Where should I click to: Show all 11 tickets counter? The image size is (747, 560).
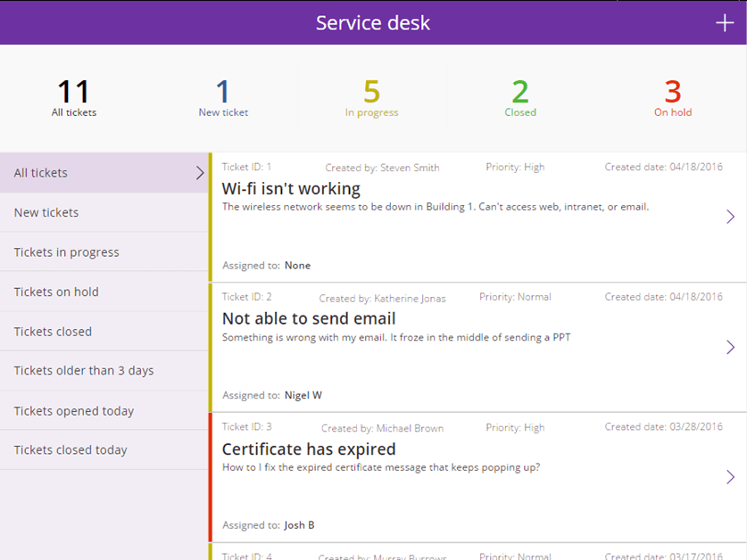click(x=74, y=97)
